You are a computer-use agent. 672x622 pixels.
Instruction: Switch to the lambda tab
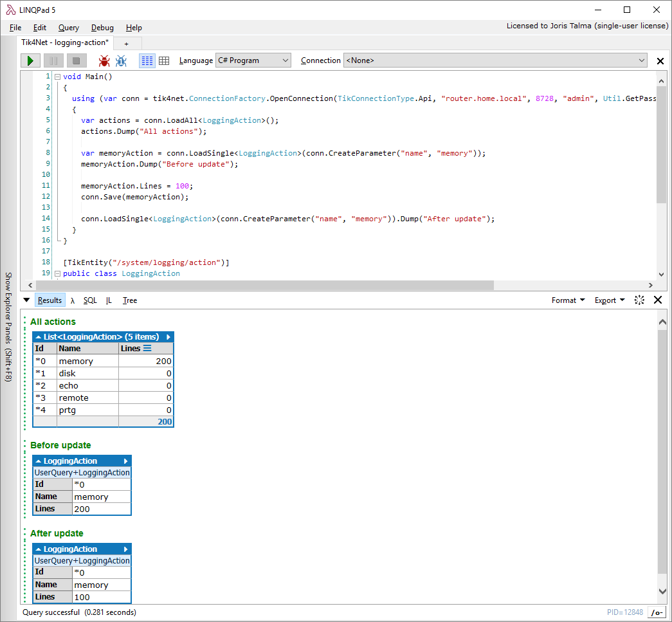click(73, 301)
